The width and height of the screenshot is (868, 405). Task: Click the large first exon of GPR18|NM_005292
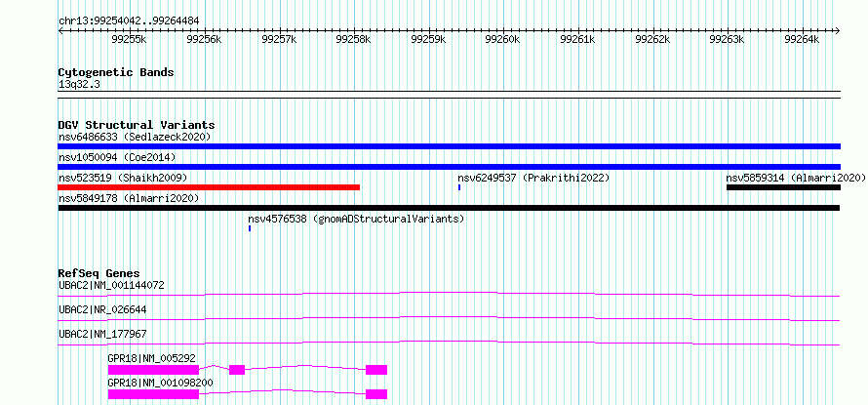(x=153, y=370)
